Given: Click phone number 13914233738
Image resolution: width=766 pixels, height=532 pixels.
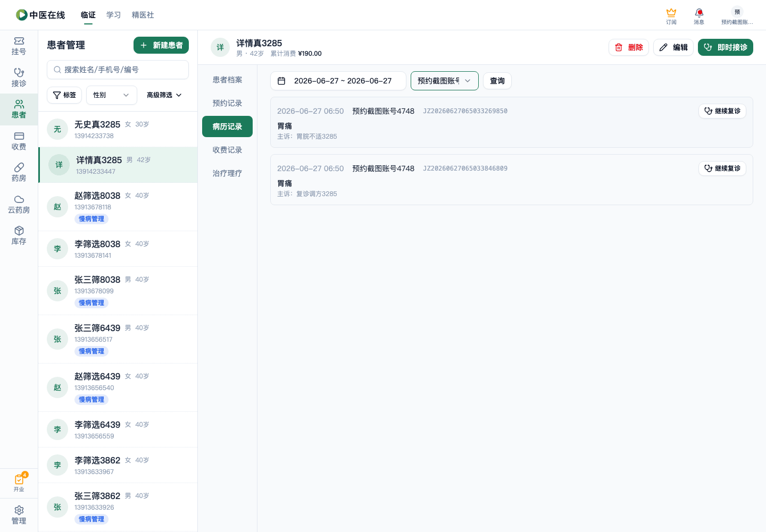Looking at the screenshot, I should click(x=94, y=136).
